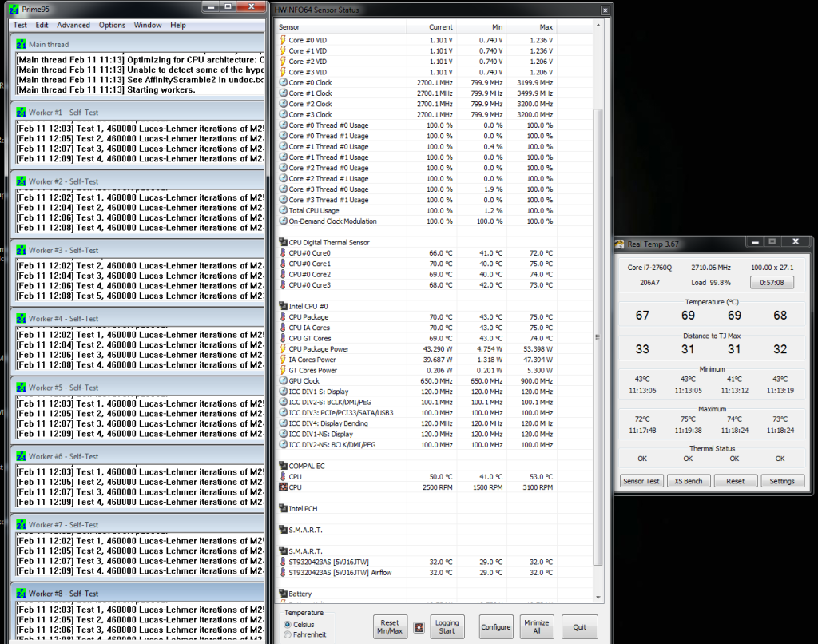Viewport: 818px width, 644px height.
Task: Click the CPU Package Power lightning icon
Action: click(281, 348)
